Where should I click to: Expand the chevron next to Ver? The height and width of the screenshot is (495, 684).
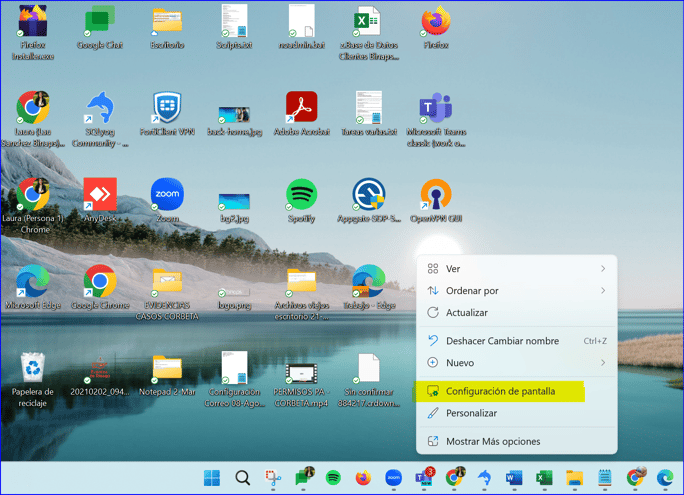(x=603, y=269)
